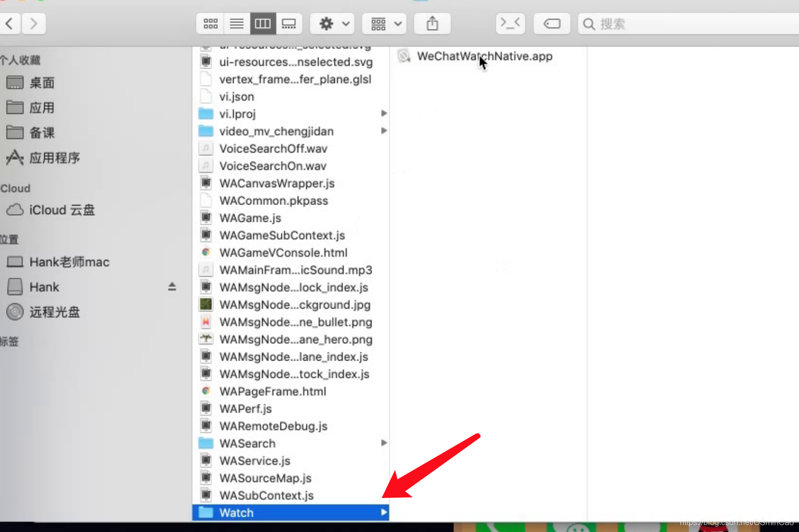Open 远程光盘 in the sidebar
The width and height of the screenshot is (799, 532).
(43, 312)
